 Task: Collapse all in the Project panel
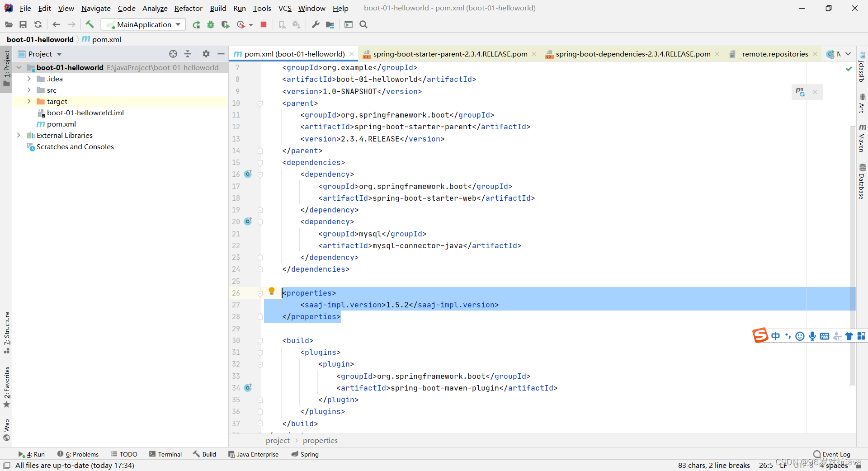pos(188,54)
